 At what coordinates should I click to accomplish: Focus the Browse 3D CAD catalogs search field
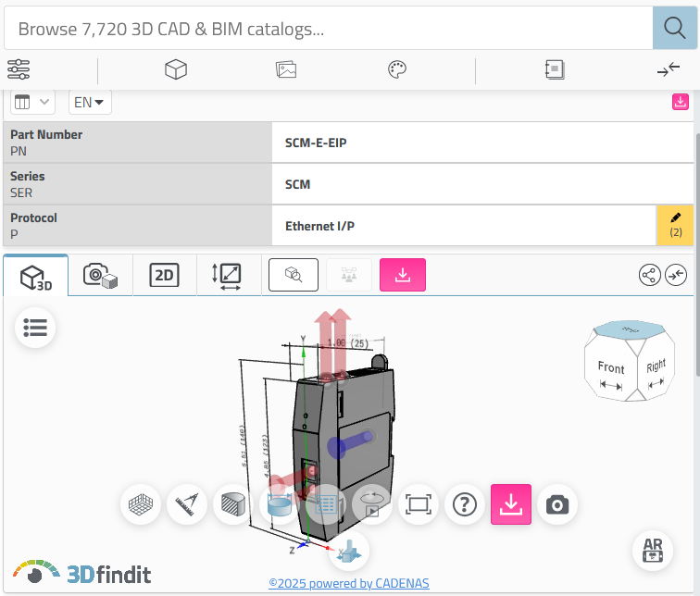point(329,28)
